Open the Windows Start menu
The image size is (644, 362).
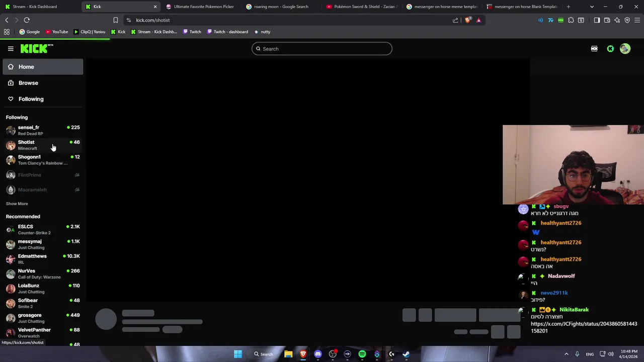(x=238, y=354)
